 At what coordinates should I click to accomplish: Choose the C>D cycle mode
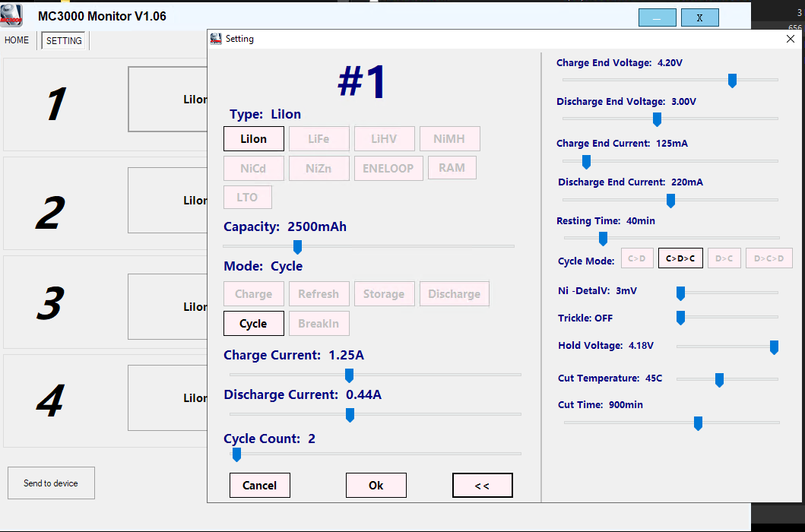tap(636, 258)
